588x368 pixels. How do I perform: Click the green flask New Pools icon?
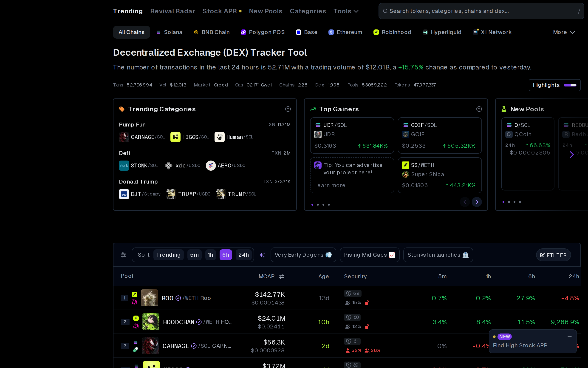504,109
